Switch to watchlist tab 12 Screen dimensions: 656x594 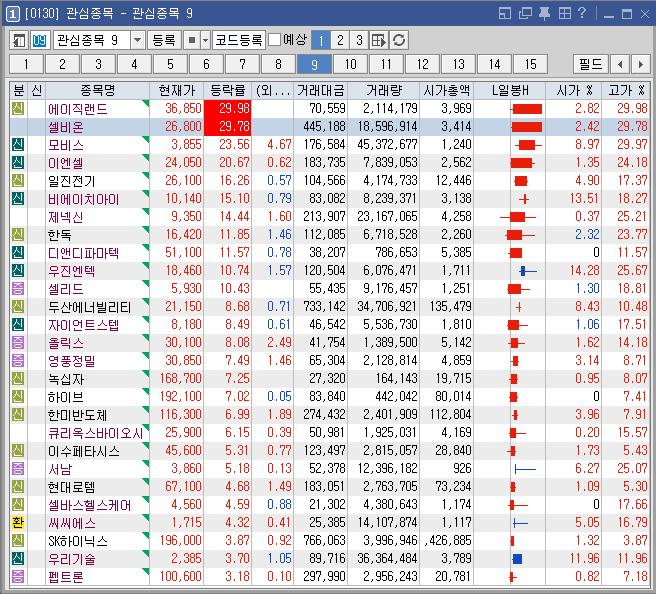coord(422,64)
